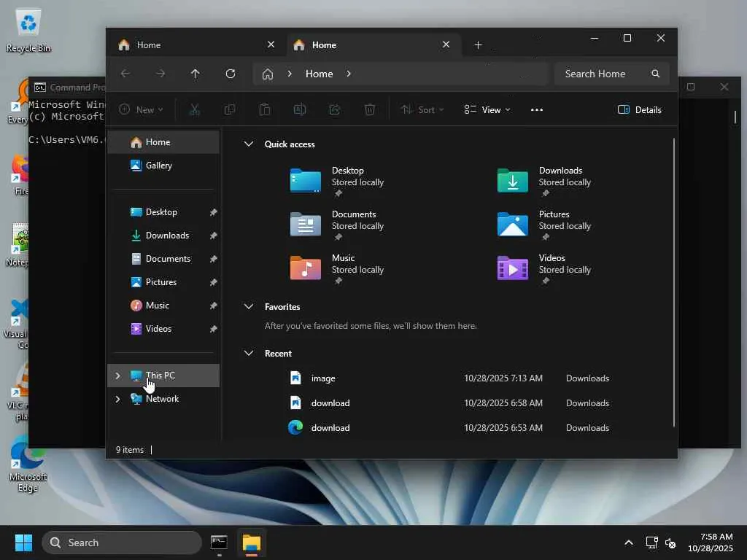Unpin Desktop using its sidebar pin icon

(214, 212)
